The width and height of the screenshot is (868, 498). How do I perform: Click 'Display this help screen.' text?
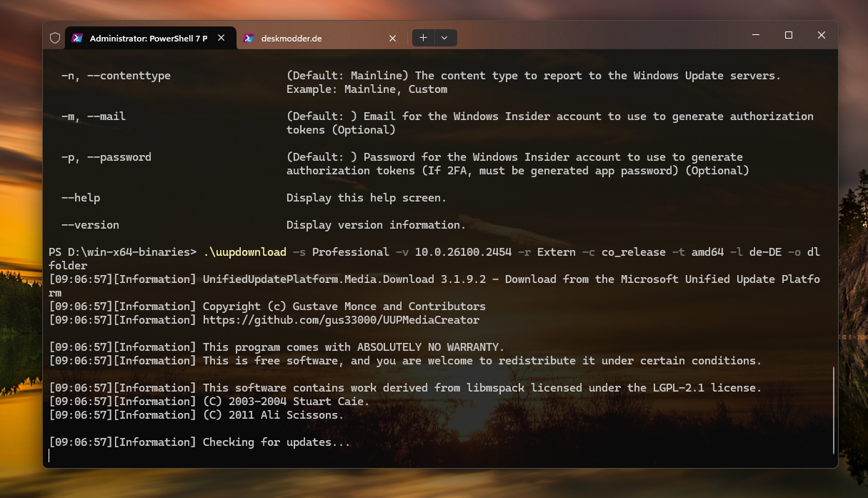(x=366, y=198)
